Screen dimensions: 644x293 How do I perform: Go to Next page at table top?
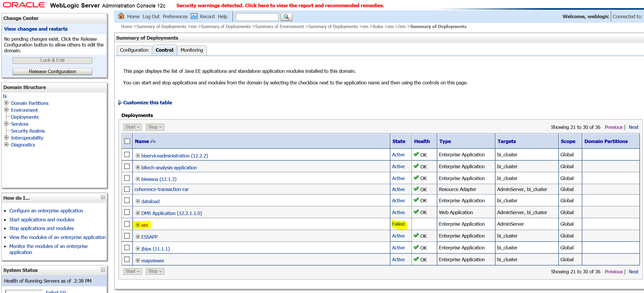pyautogui.click(x=634, y=127)
